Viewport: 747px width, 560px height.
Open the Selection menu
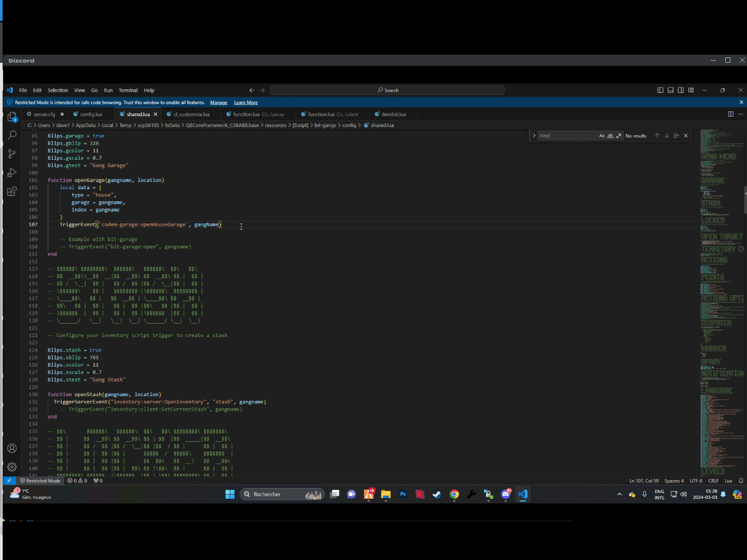58,90
